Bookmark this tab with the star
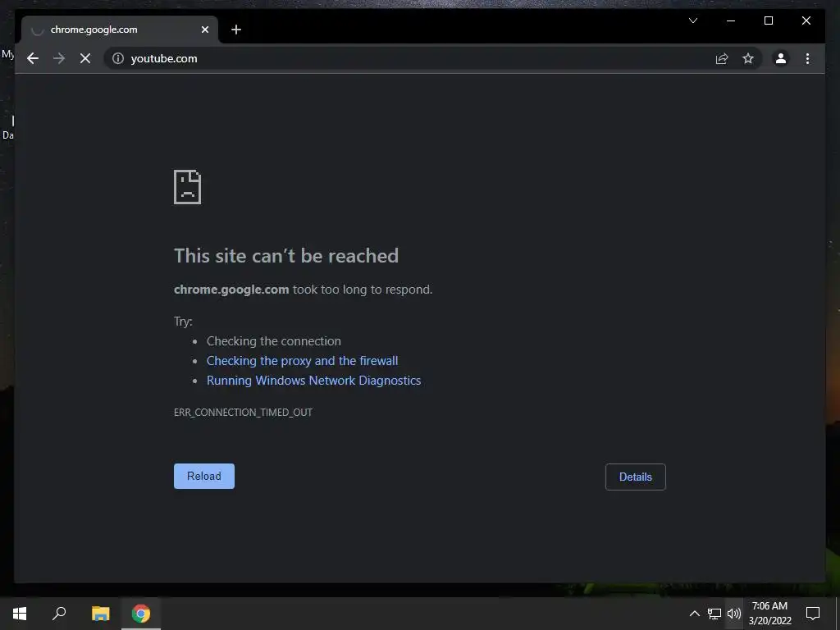Screen dimensions: 840x630 point(748,58)
